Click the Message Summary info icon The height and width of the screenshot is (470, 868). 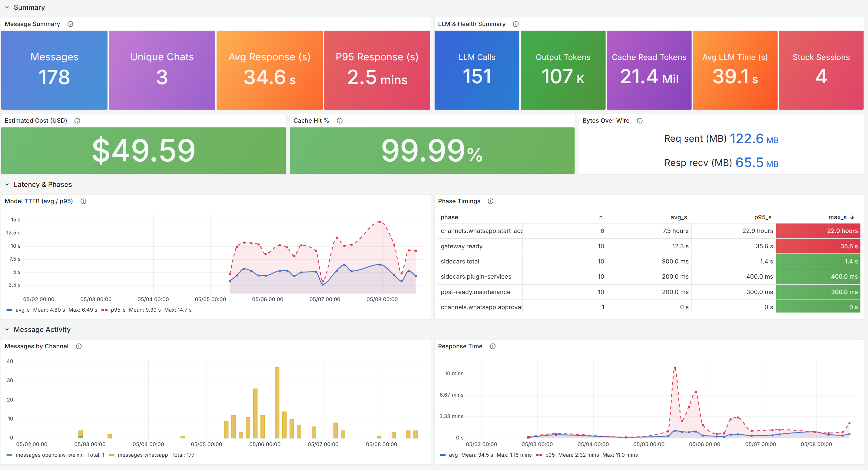point(70,24)
